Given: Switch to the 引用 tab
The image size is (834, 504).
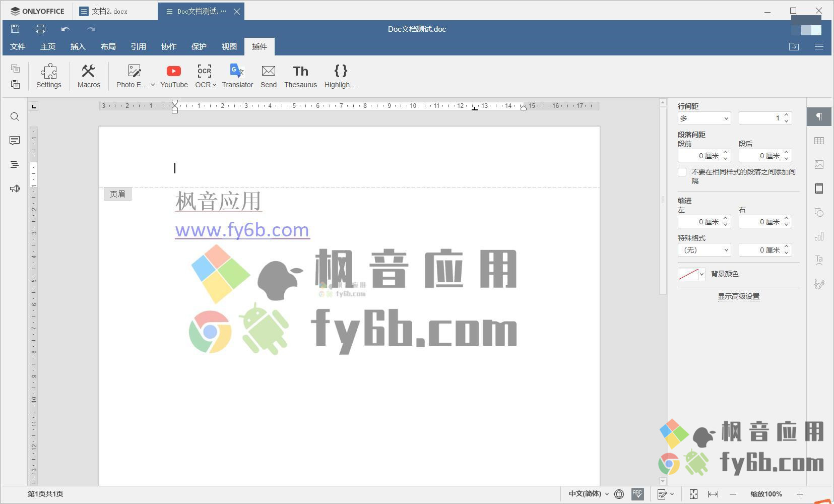Looking at the screenshot, I should pyautogui.click(x=139, y=46).
